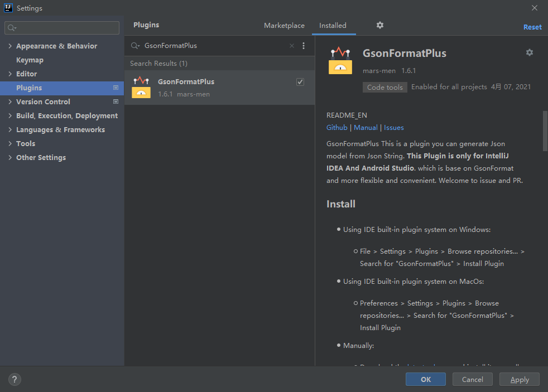Close the Settings dialog window
The height and width of the screenshot is (392, 548).
coord(535,8)
